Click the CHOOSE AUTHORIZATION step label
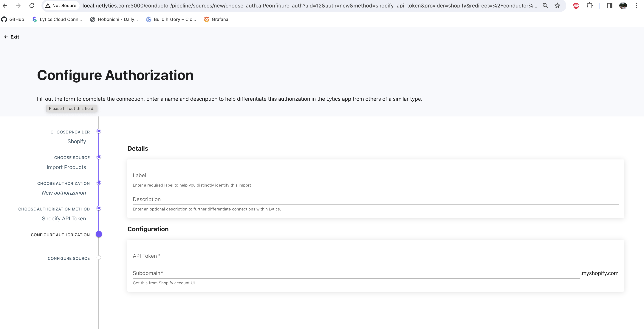 tap(64, 183)
